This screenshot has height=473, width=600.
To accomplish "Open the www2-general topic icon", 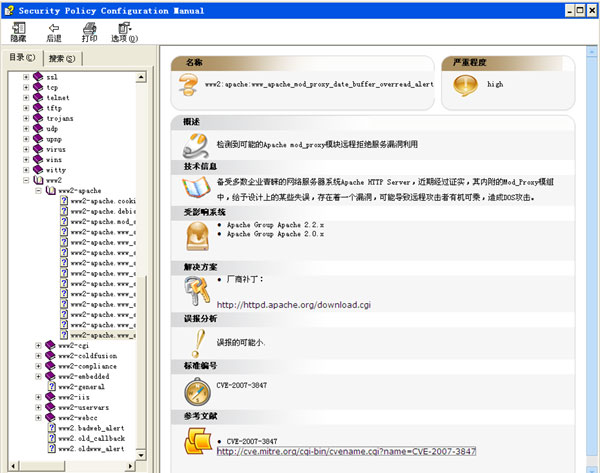I will pyautogui.click(x=52, y=387).
